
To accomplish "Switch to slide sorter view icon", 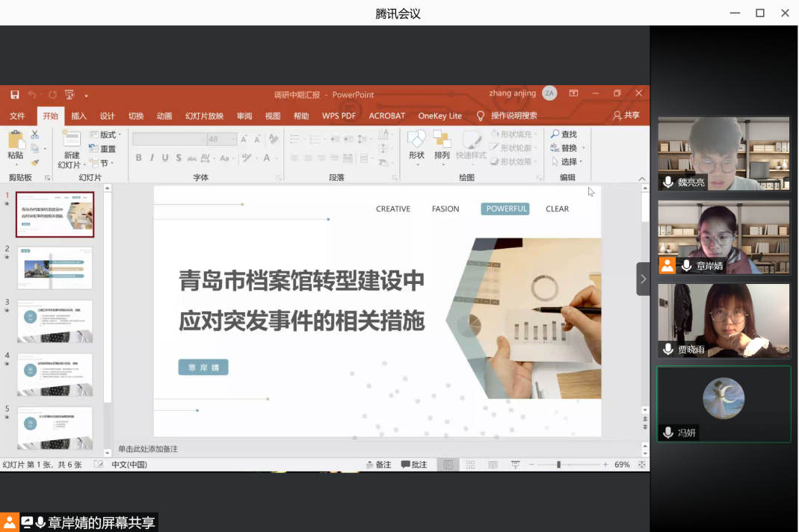I will 470,465.
